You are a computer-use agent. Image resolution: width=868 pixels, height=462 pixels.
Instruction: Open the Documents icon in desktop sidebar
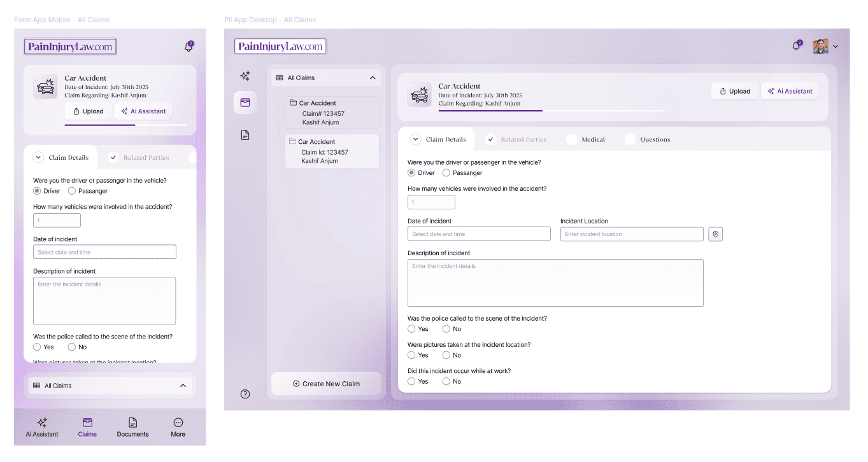[x=245, y=135]
